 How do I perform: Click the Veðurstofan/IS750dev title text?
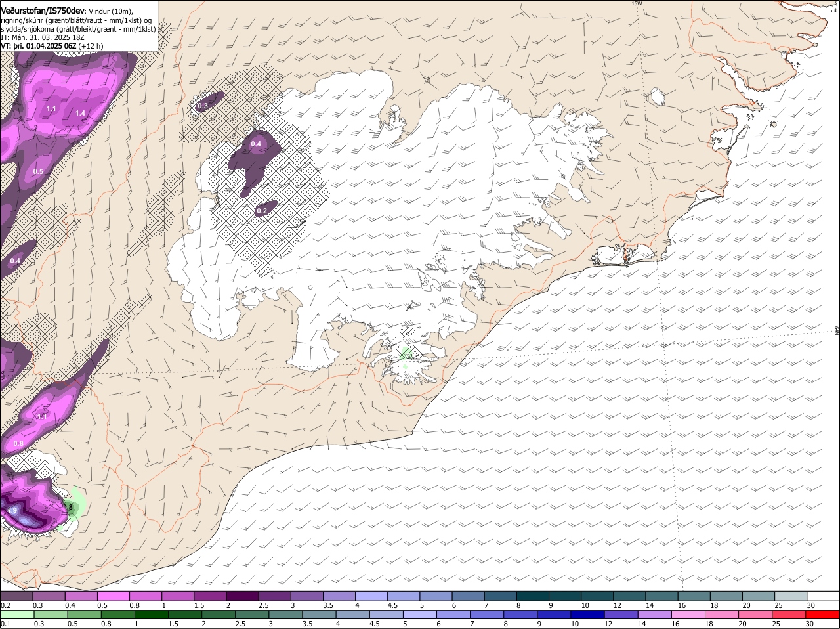point(43,11)
